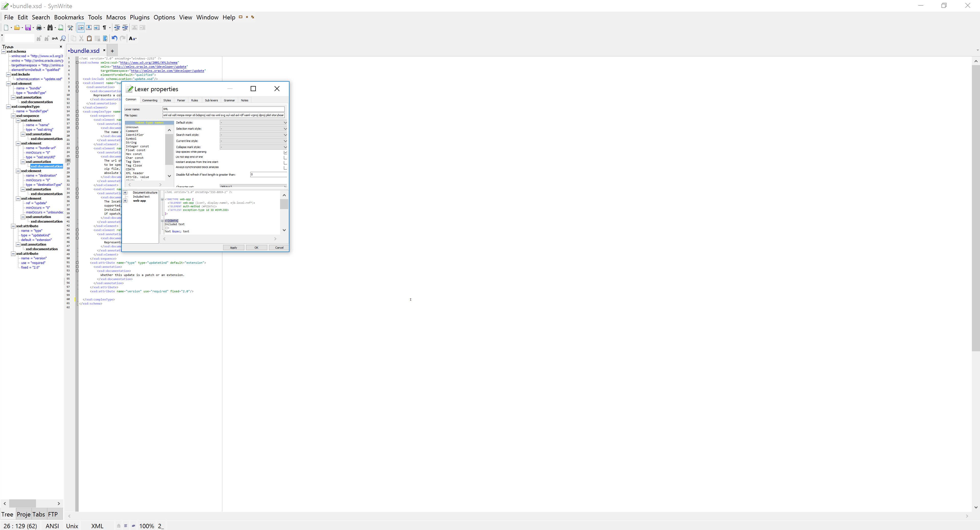This screenshot has width=980, height=530.
Task: Open the Plugins menu
Action: coord(139,18)
